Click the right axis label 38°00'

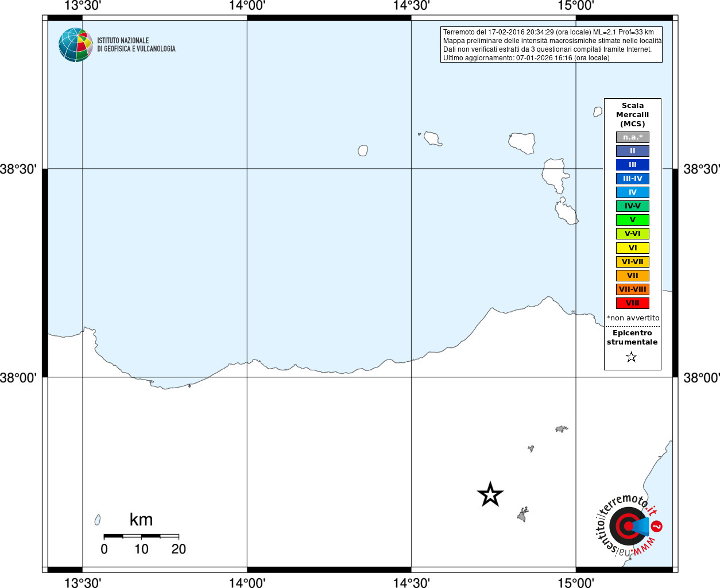[702, 377]
